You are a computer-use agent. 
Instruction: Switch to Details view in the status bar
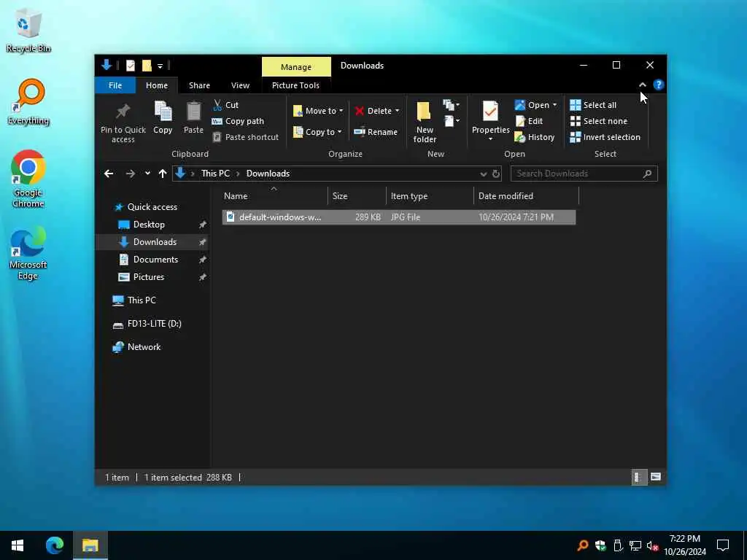tap(639, 477)
